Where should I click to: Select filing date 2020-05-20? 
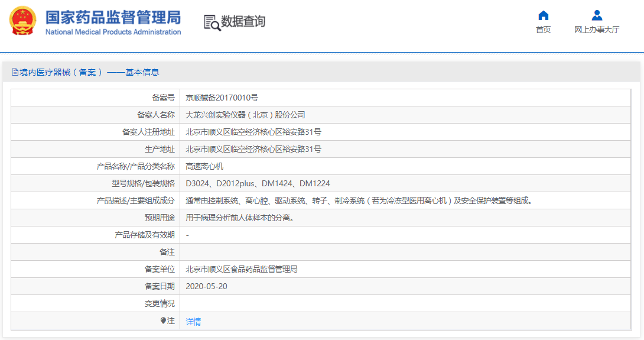pos(207,287)
